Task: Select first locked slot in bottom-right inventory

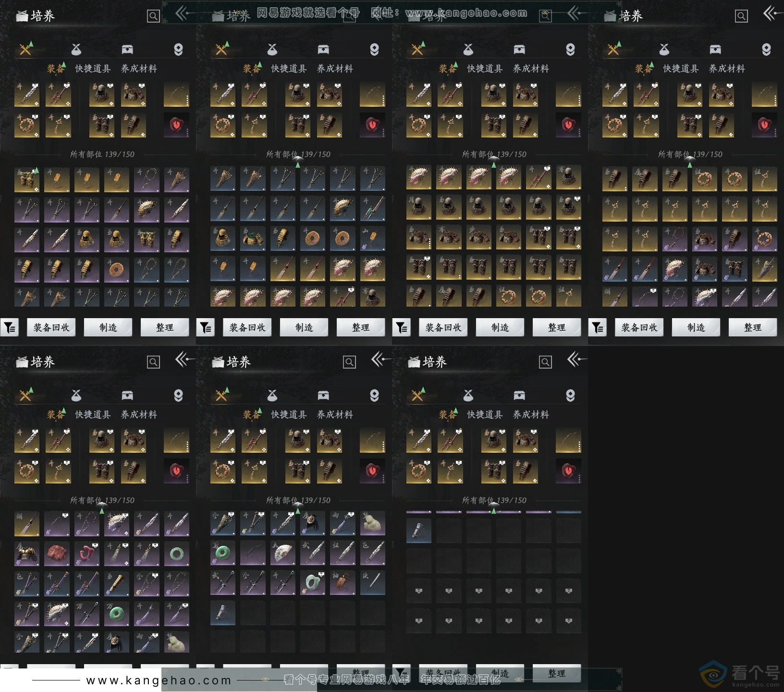Action: 419,591
